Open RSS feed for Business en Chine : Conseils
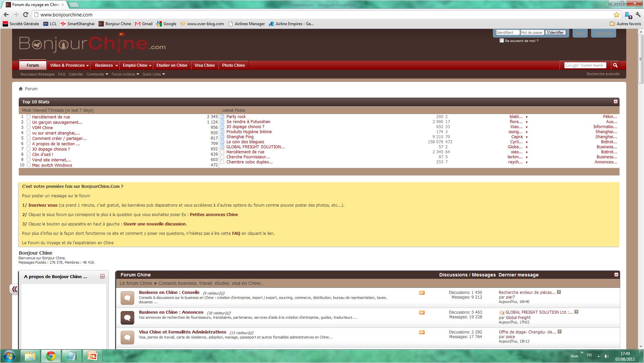Viewport: 644px width, 363px height. pos(422,293)
